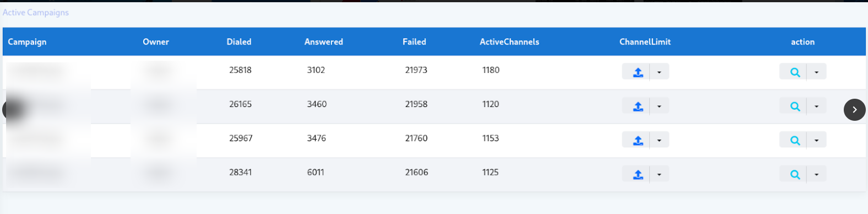Go to next slide with right arrow button

(855, 110)
